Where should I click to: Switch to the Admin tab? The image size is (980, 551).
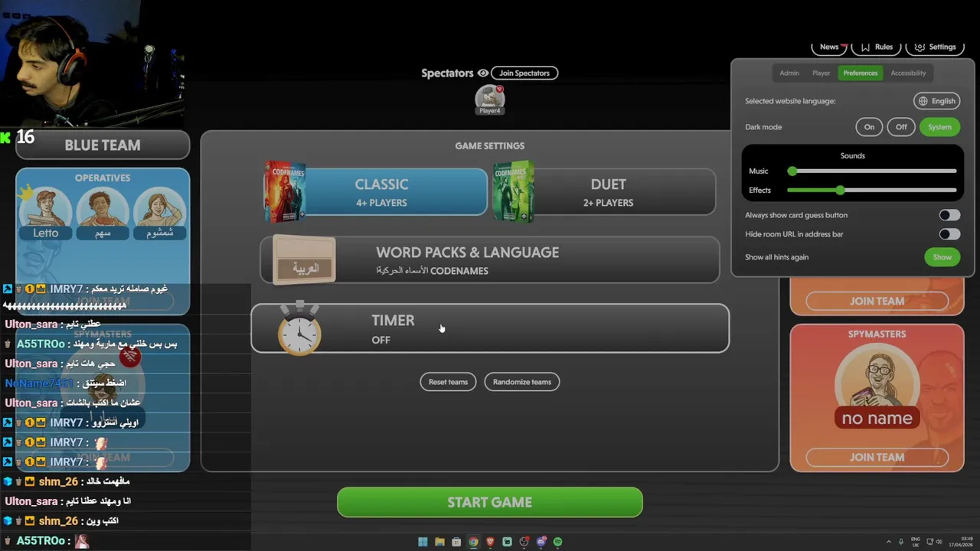coord(789,73)
